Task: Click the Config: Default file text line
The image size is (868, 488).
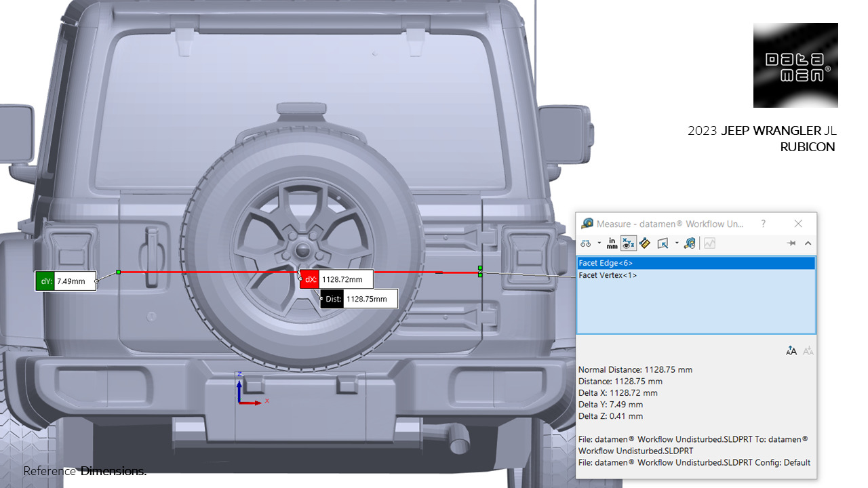Action: (x=694, y=462)
